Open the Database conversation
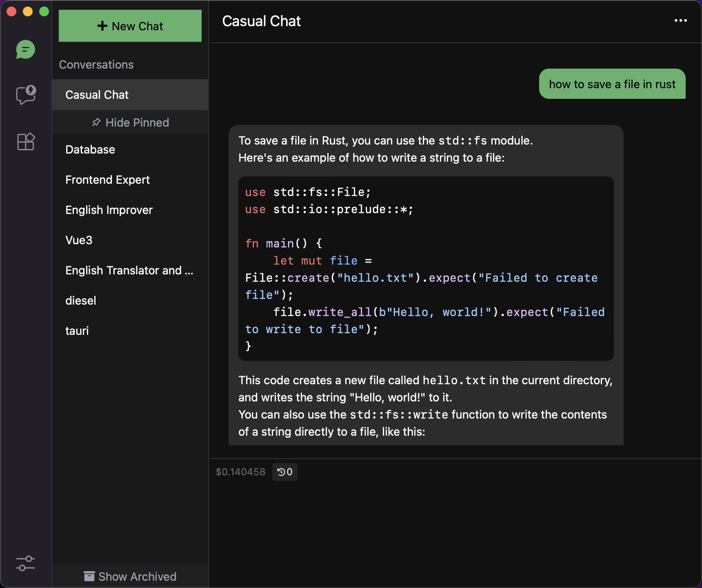Viewport: 702px width, 588px height. click(x=130, y=149)
